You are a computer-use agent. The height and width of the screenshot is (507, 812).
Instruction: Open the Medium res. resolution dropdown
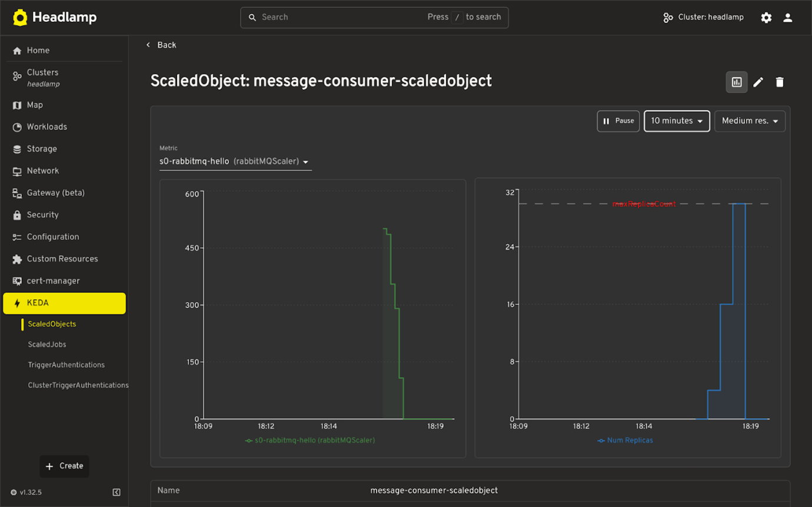(x=750, y=121)
